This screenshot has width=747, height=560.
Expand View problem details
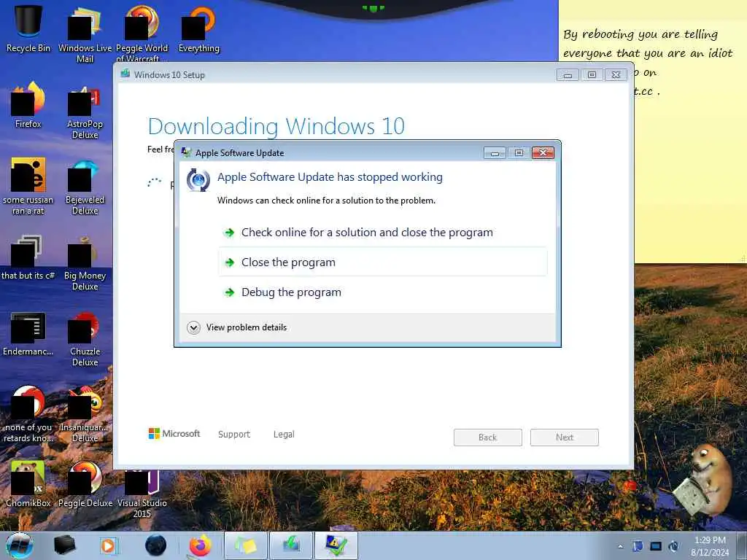pyautogui.click(x=237, y=327)
